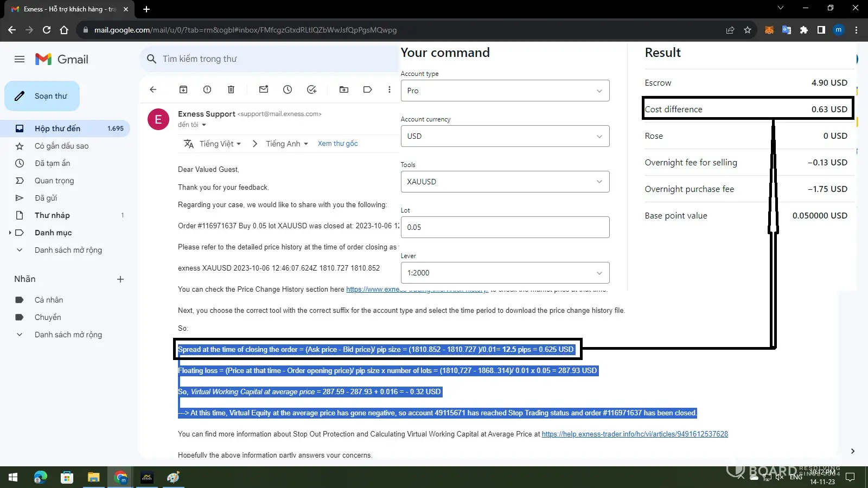The height and width of the screenshot is (488, 868).
Task: Click the add to tasks icon
Action: tap(311, 89)
